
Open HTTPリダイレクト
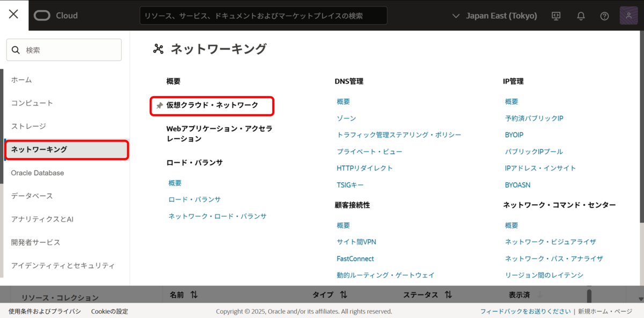[365, 168]
